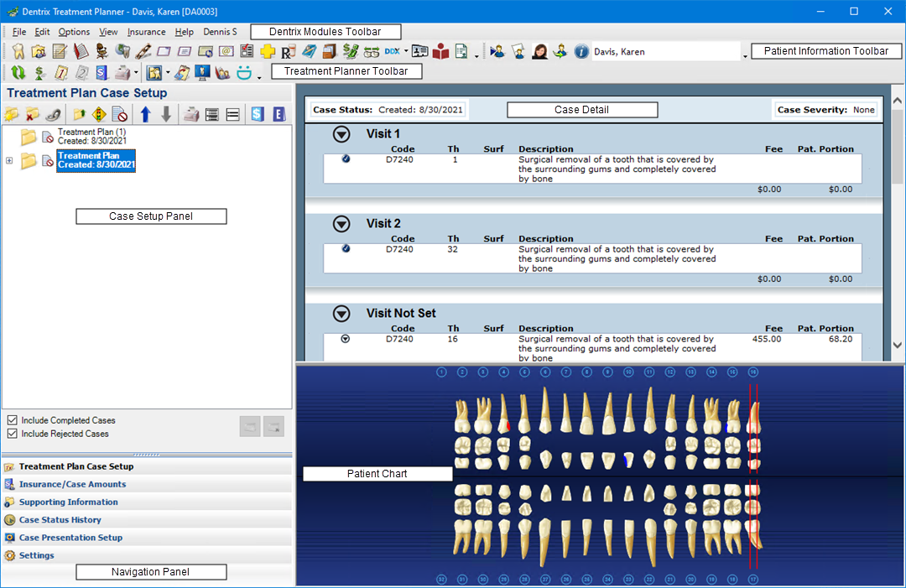Click the traffic light case severity icon
The width and height of the screenshot is (906, 588).
click(99, 114)
